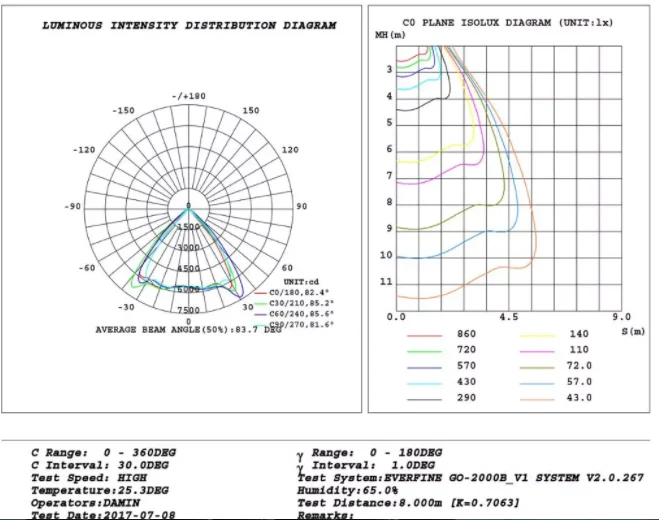Click the MH(m) axis label

click(x=390, y=34)
